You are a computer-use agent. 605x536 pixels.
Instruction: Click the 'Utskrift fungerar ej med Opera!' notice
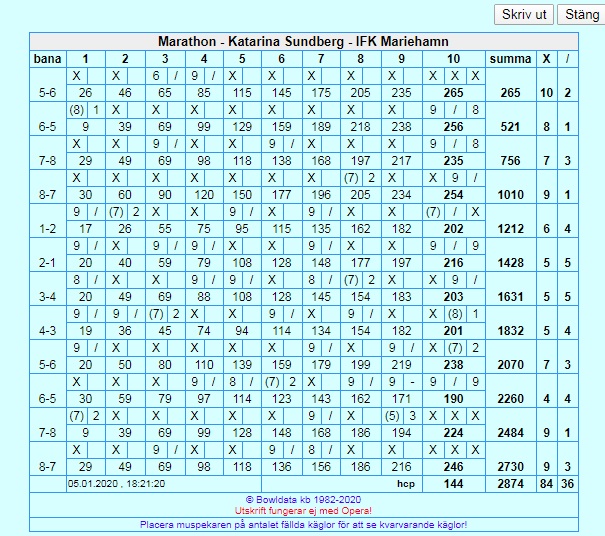click(x=303, y=511)
